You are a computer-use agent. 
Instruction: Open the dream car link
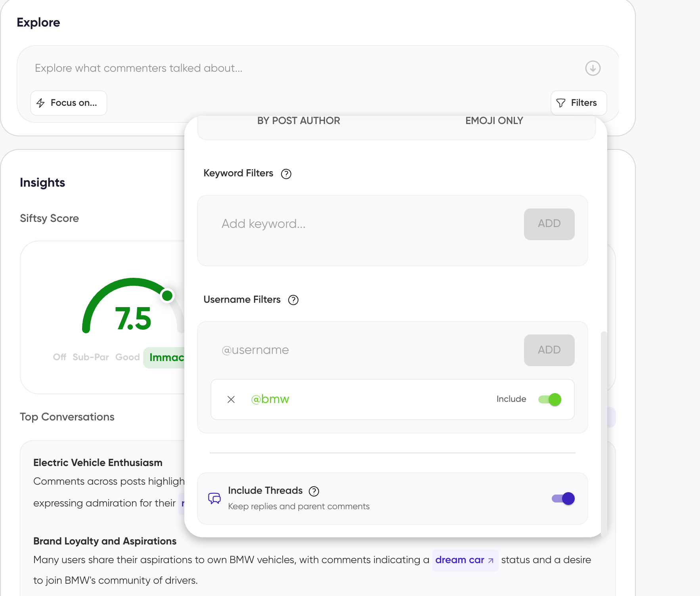coord(465,560)
